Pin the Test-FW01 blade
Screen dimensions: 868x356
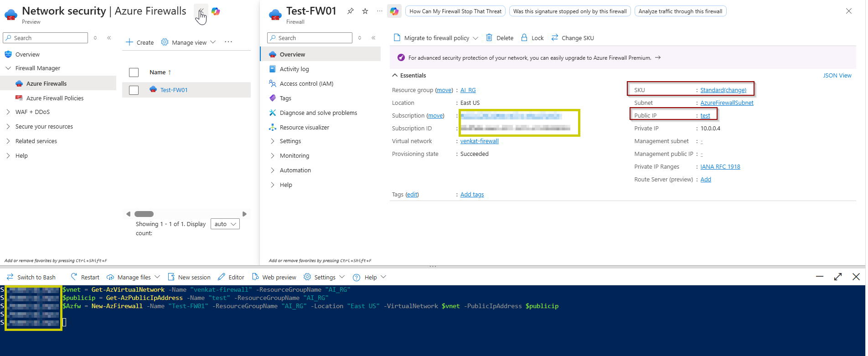click(x=350, y=11)
